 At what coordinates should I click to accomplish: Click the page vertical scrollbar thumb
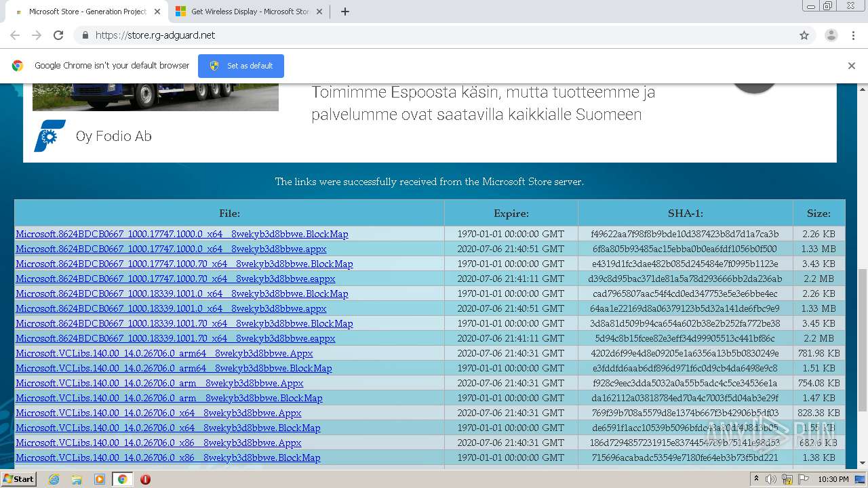click(863, 339)
